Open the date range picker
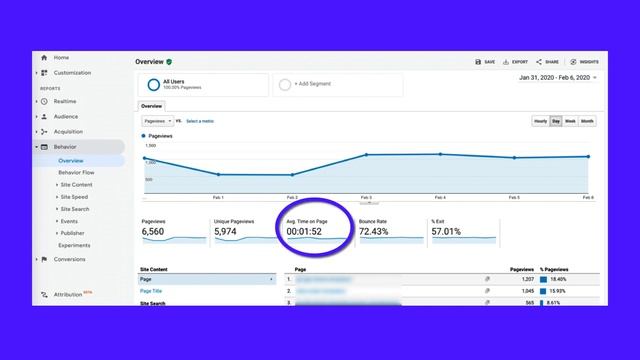 (x=558, y=78)
